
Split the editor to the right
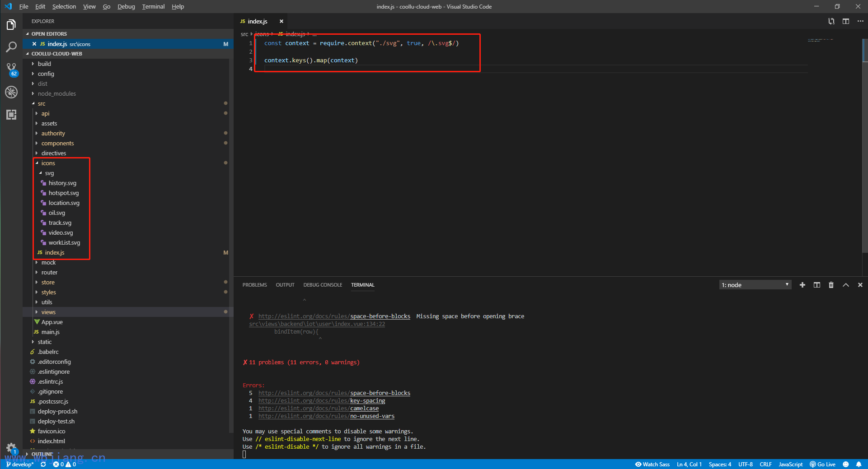(x=845, y=21)
